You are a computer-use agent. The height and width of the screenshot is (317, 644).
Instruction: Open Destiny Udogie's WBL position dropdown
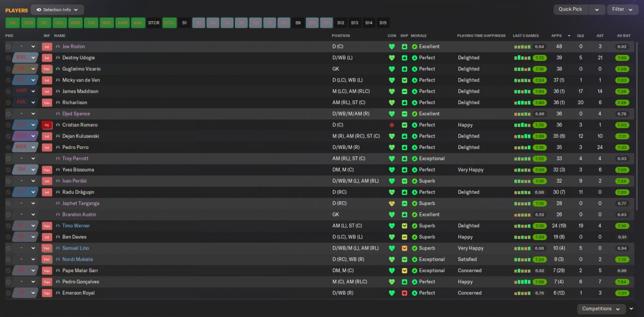pos(26,58)
